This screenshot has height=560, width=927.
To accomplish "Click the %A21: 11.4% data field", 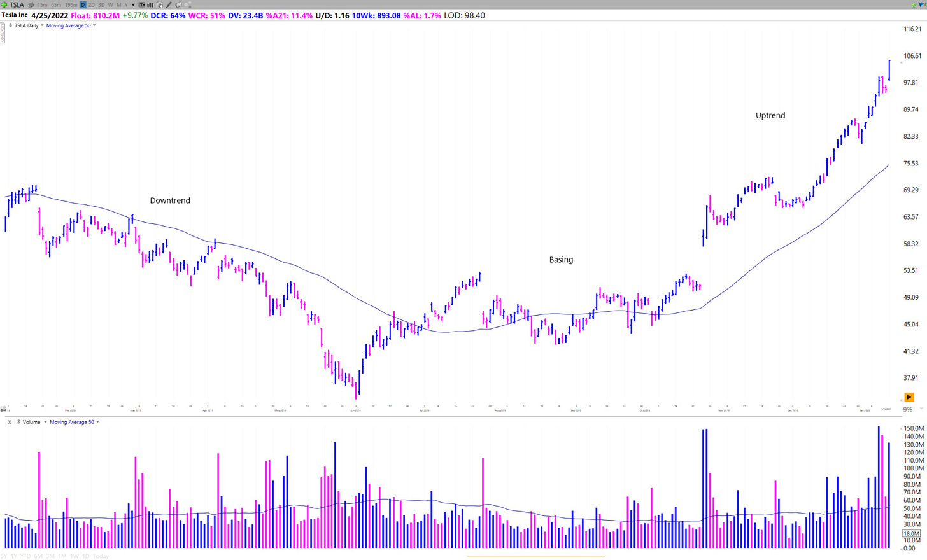I will (289, 15).
